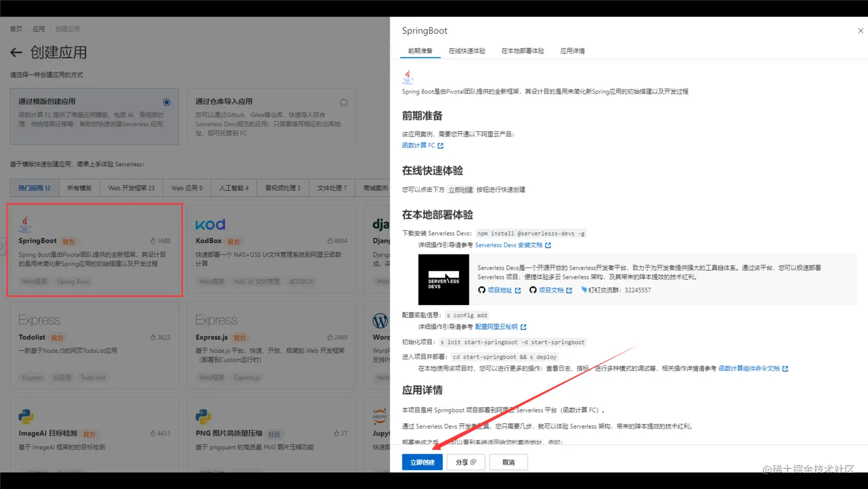Click the GitHub icon next to 项目地址
The height and width of the screenshot is (489, 868).
[x=481, y=290]
